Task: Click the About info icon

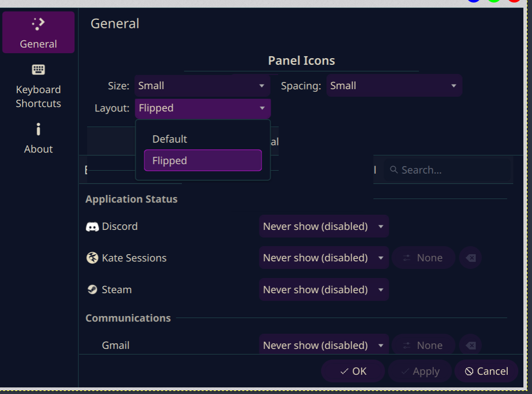Action: coord(38,130)
